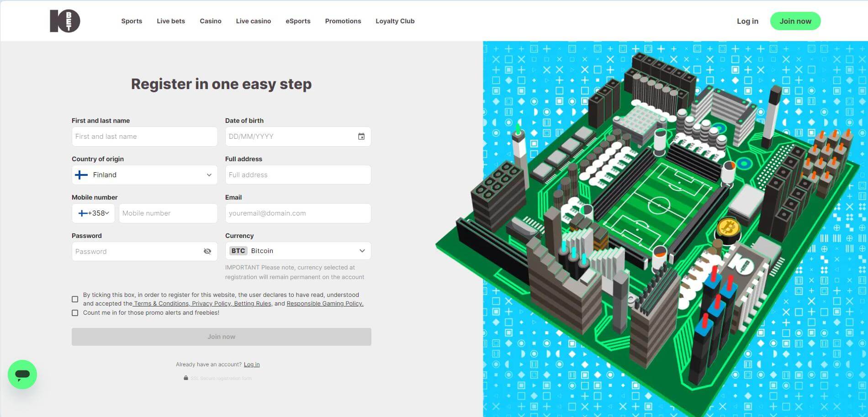Image resolution: width=868 pixels, height=417 pixels.
Task: Open the +358 phone code selector
Action: pos(94,213)
